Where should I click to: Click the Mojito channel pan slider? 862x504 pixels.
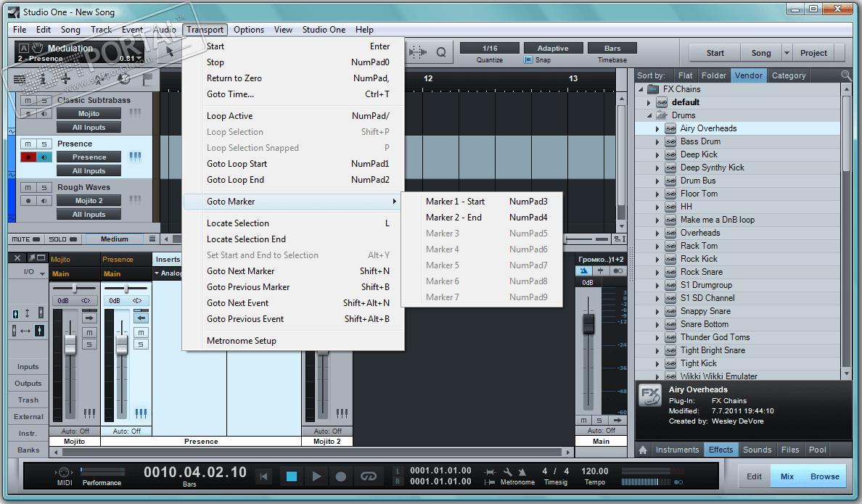click(x=74, y=288)
